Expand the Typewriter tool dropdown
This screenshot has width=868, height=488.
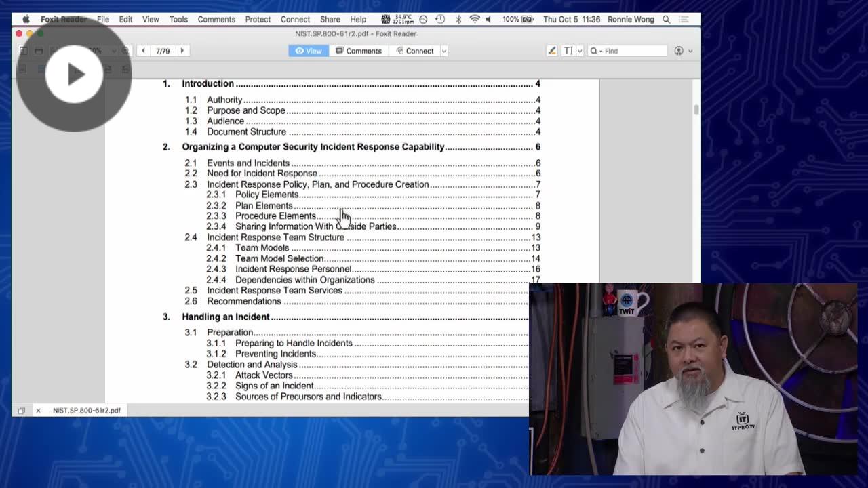(x=580, y=51)
